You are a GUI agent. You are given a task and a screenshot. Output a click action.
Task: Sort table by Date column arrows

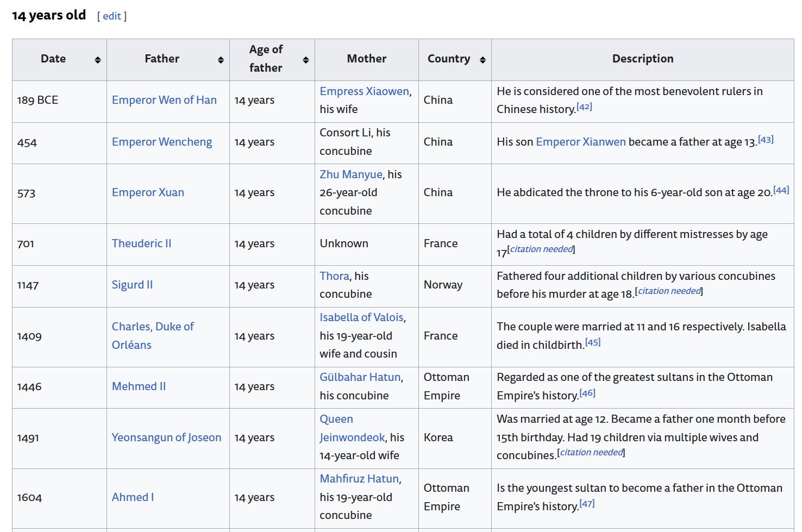tap(98, 60)
